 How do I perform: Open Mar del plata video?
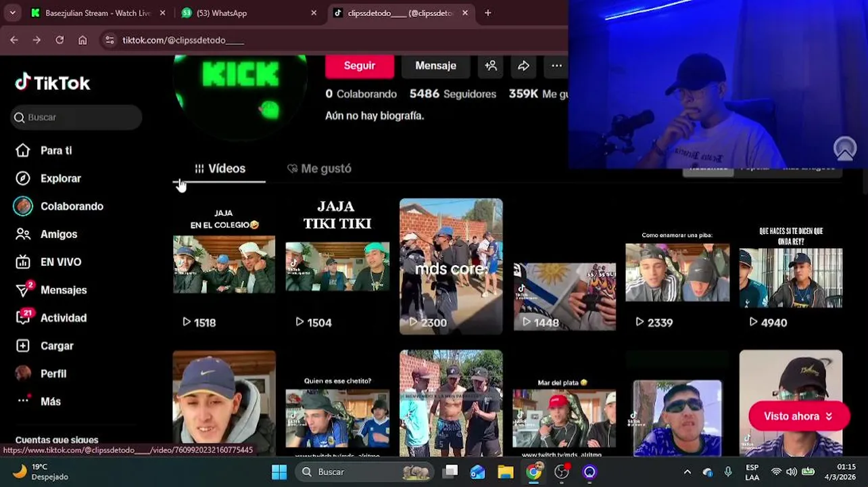564,403
